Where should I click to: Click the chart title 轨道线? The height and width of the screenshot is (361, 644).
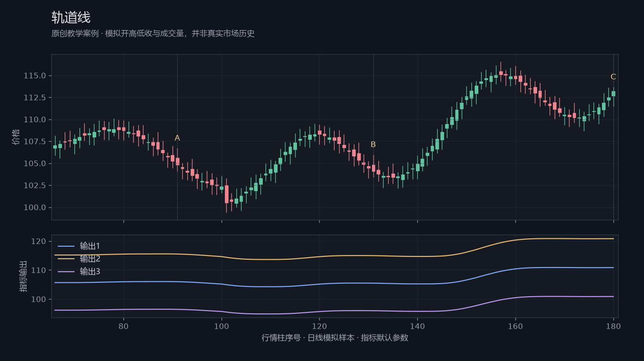coord(71,18)
